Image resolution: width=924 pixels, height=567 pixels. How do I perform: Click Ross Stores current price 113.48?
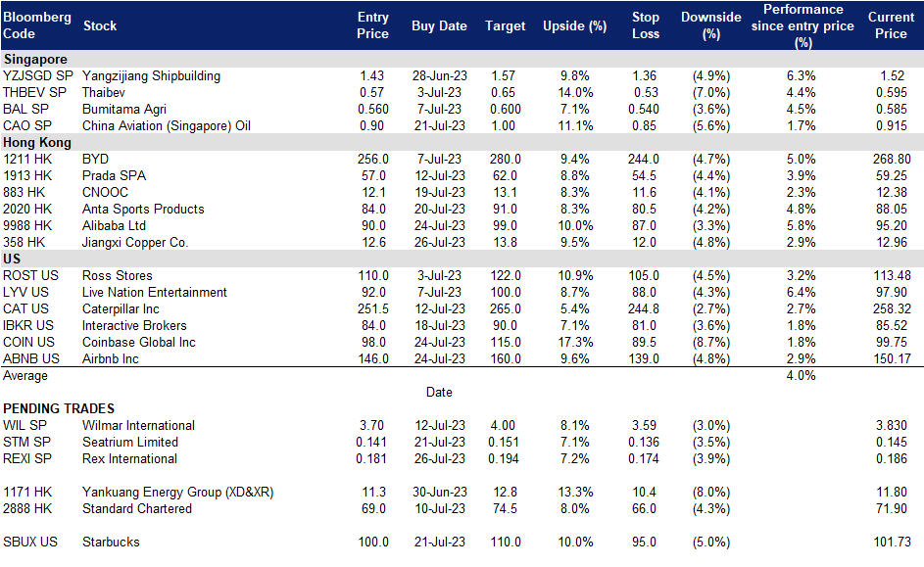point(892,275)
